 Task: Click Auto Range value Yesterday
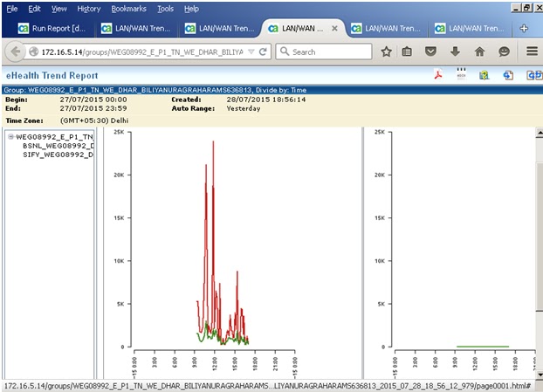coord(244,108)
